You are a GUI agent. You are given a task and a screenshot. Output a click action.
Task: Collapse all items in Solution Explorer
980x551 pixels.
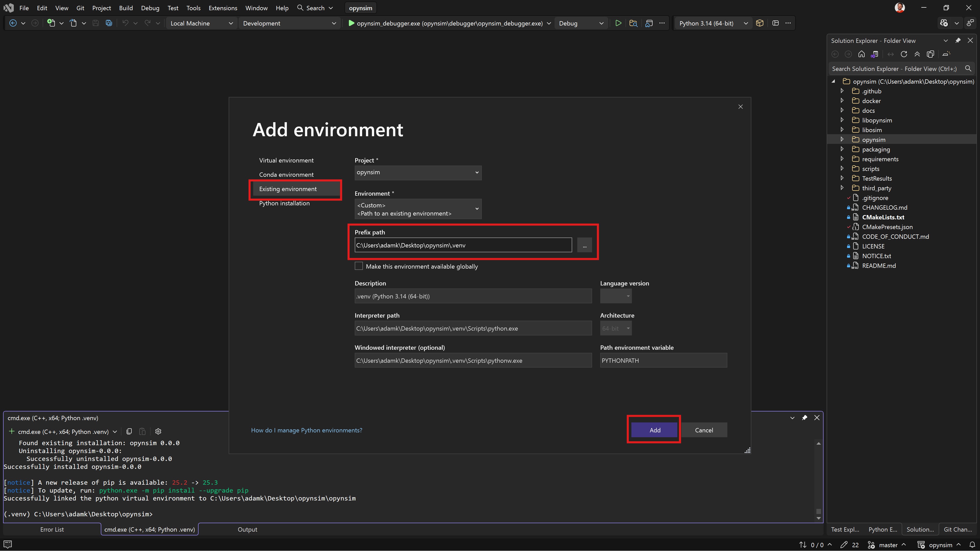pyautogui.click(x=917, y=54)
